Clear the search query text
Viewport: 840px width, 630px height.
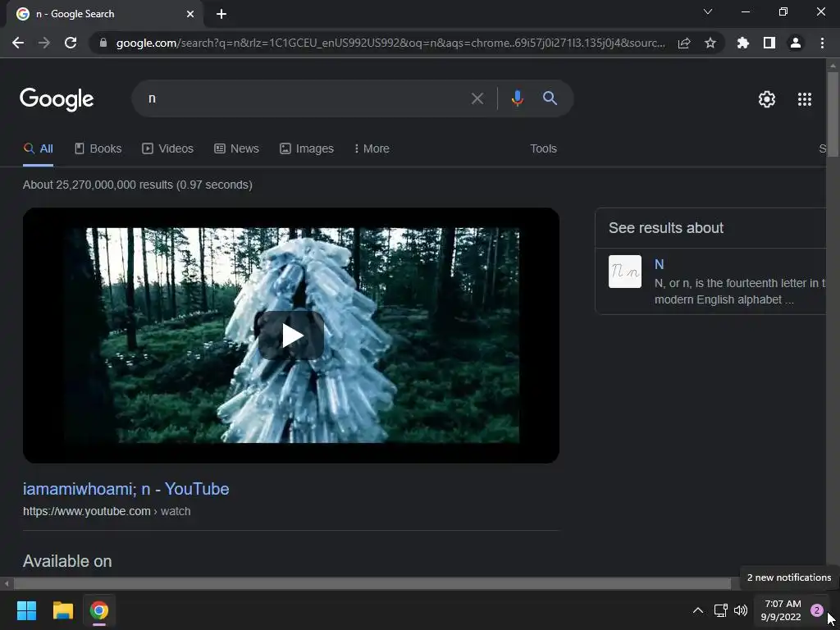pyautogui.click(x=477, y=98)
